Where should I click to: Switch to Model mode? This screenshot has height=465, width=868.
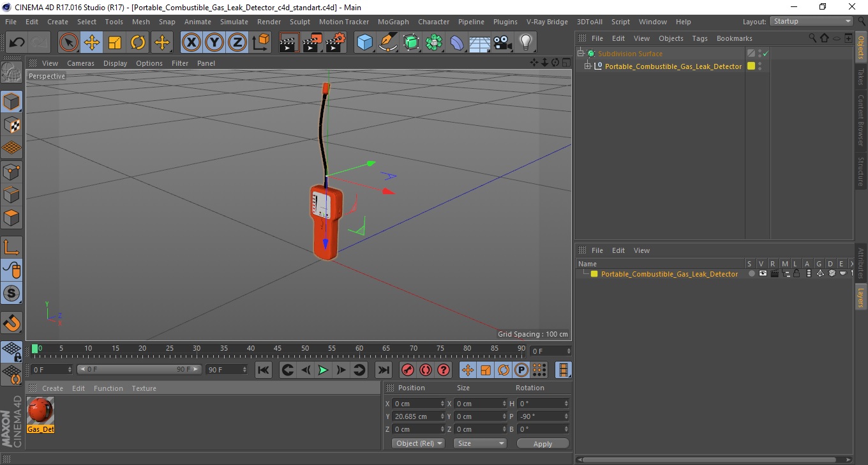click(11, 102)
